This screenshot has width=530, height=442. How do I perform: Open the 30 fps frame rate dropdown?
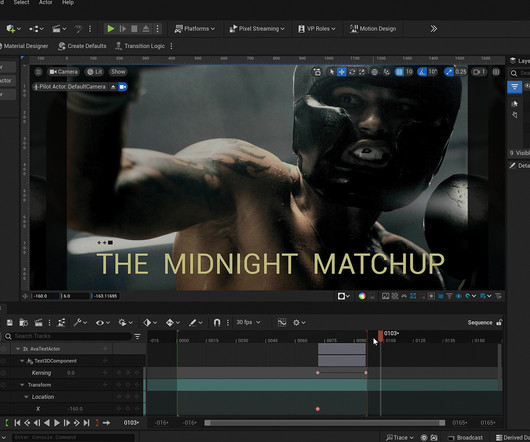pos(248,322)
